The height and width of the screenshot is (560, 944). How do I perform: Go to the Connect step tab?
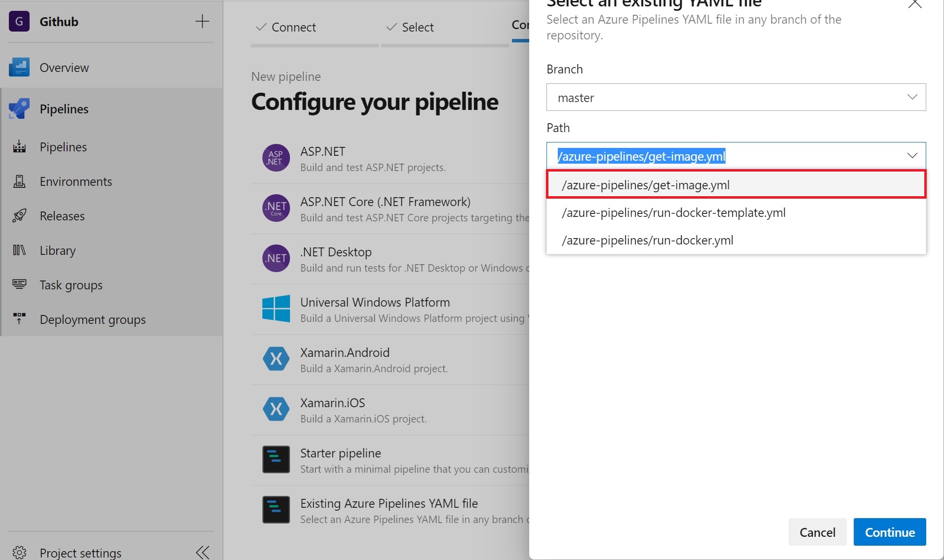pyautogui.click(x=315, y=27)
